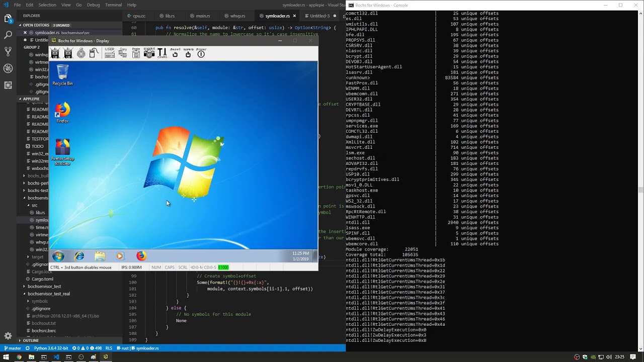Click Python 3.6.4 32-bit in status bar
This screenshot has width=644, height=362.
(x=51, y=348)
